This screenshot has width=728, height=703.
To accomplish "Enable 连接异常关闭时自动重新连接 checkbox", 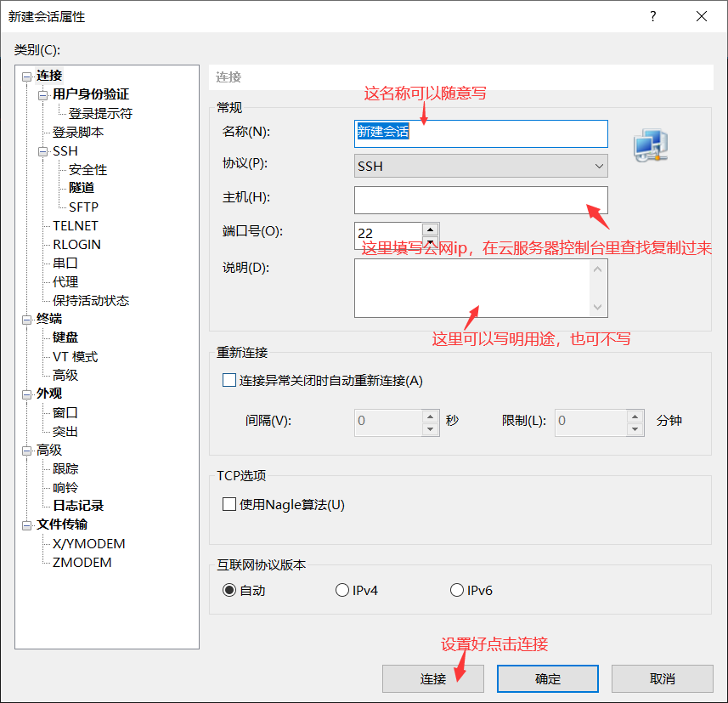I will coord(229,380).
